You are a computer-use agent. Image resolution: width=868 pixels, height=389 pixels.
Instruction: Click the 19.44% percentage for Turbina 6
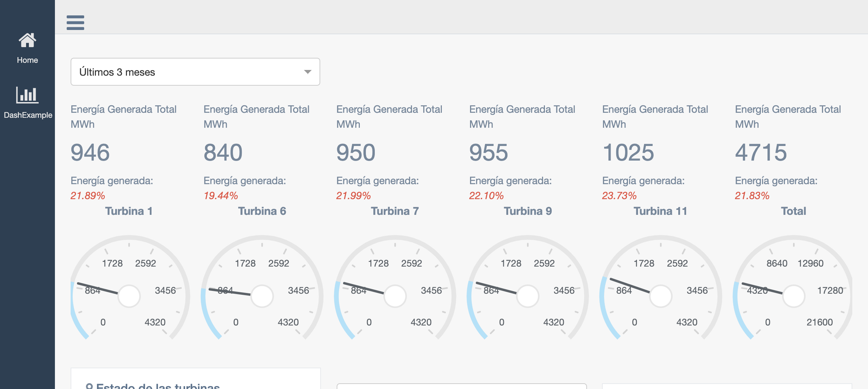pyautogui.click(x=220, y=196)
